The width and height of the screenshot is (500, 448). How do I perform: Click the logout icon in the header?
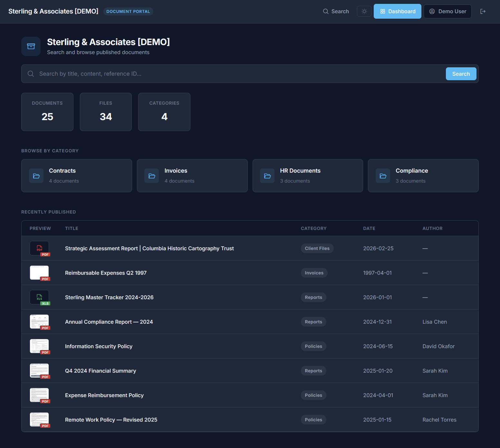[x=483, y=11]
